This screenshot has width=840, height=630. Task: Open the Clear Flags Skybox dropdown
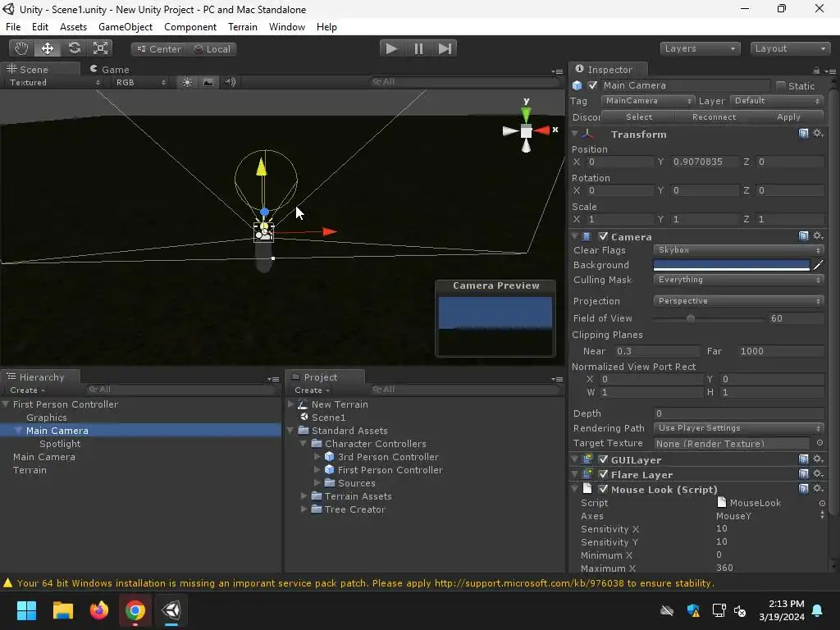click(737, 250)
